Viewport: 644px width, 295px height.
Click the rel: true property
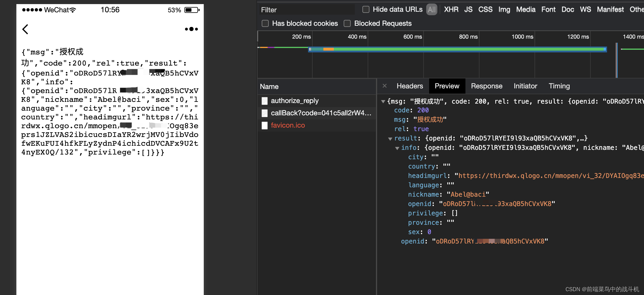(411, 129)
